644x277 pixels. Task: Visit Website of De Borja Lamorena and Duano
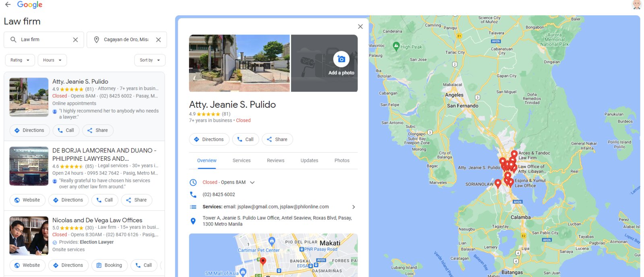(27, 200)
